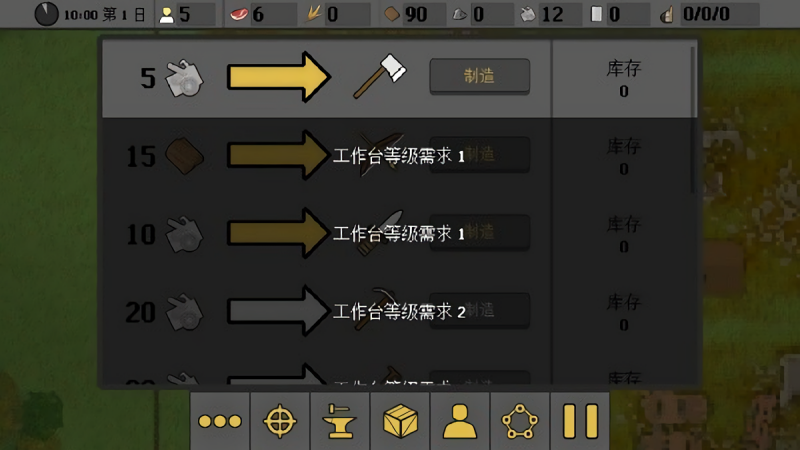Open the anvil crafting menu
Viewport: 800px width, 450px height.
[340, 421]
